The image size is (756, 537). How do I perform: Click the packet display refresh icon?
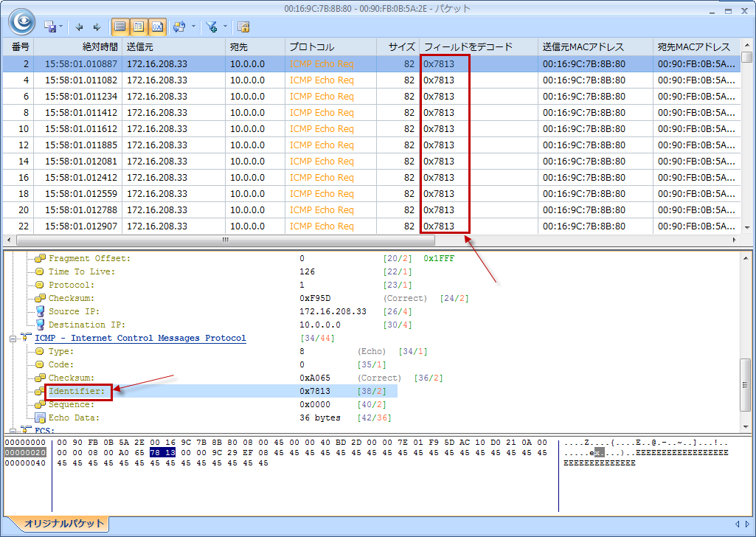(x=178, y=27)
